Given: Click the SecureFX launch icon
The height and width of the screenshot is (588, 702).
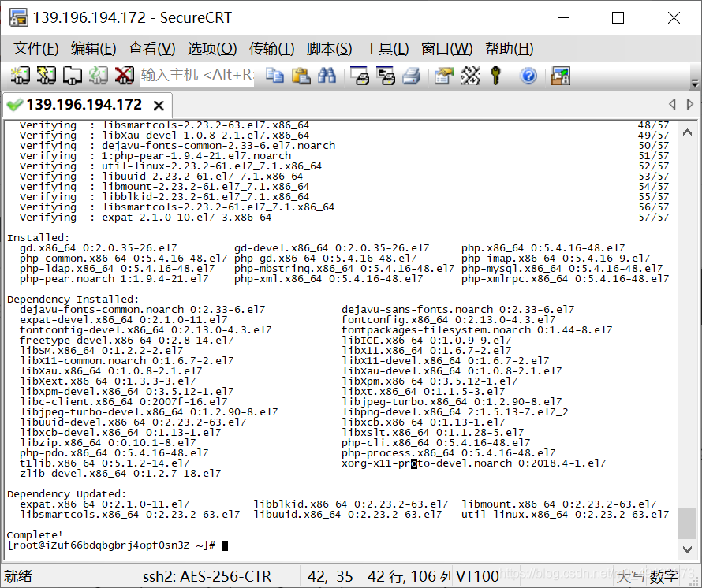Looking at the screenshot, I should [x=561, y=75].
